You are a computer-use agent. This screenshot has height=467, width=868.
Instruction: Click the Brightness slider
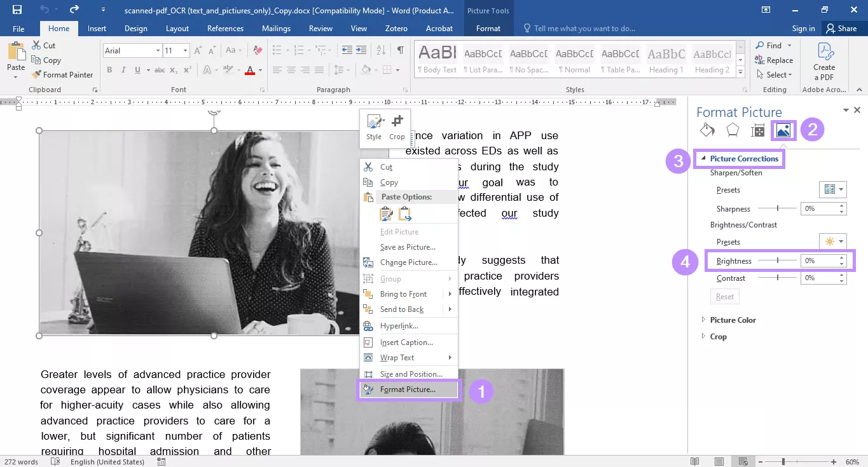pos(778,261)
